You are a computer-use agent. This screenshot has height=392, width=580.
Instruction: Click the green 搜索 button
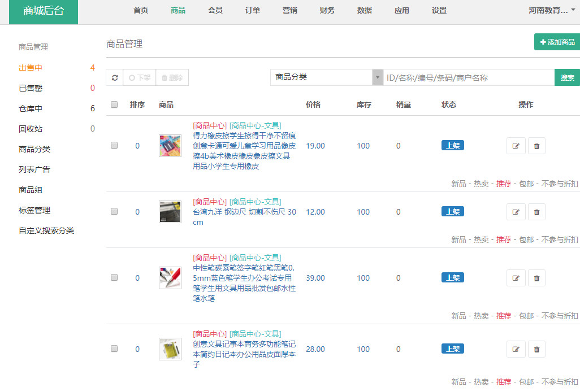567,77
